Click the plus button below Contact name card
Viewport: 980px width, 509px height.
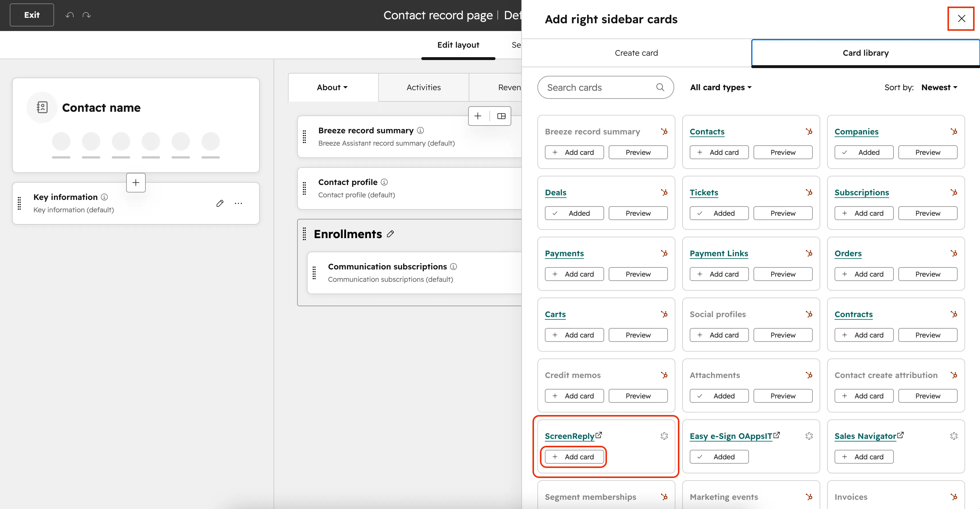(x=136, y=183)
